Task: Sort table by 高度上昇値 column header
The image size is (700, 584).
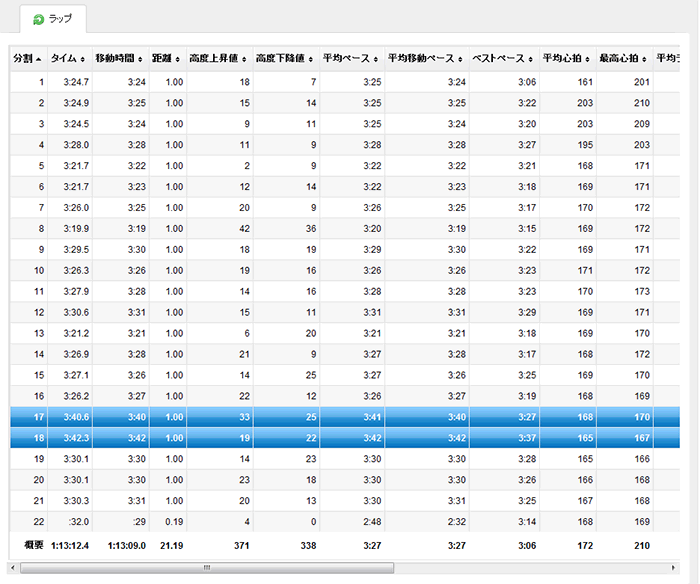Action: (216, 59)
